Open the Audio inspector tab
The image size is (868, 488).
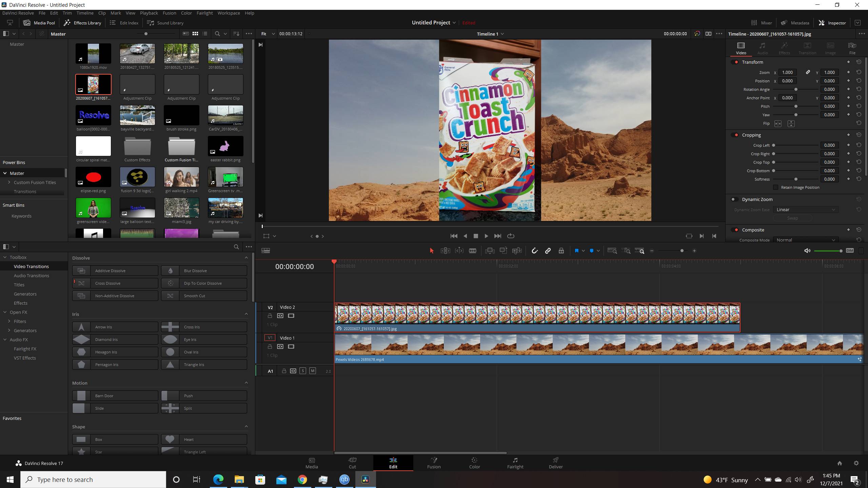point(762,48)
